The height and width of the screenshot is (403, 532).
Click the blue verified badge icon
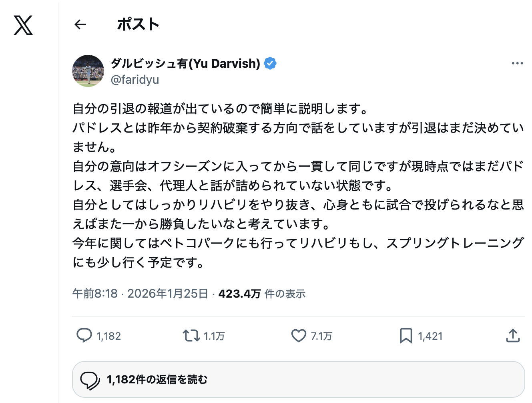click(x=270, y=63)
